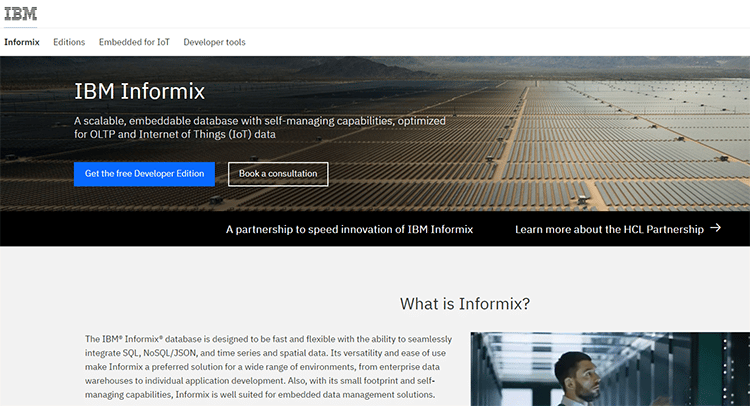Switch to the Editions tab
The image size is (750, 406).
tap(69, 42)
